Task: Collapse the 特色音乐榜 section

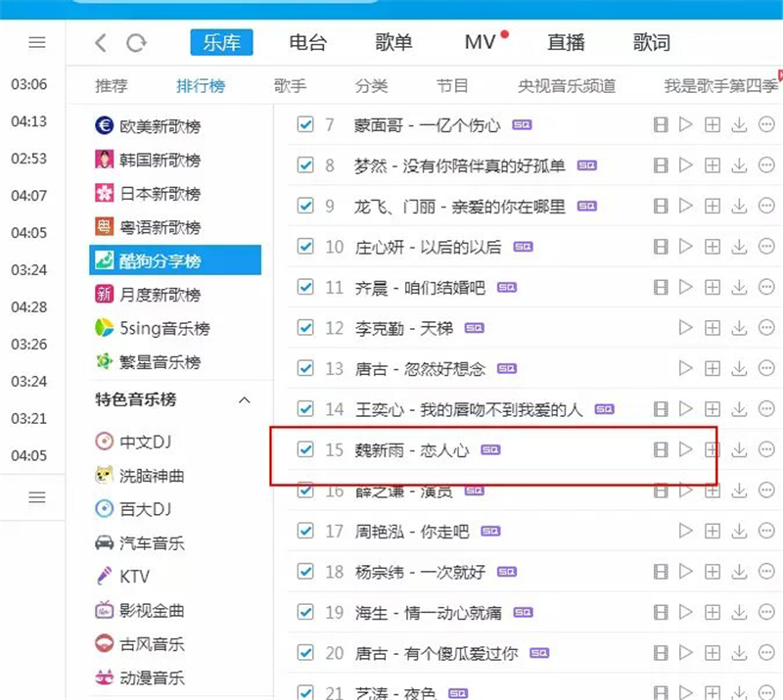Action: click(244, 400)
